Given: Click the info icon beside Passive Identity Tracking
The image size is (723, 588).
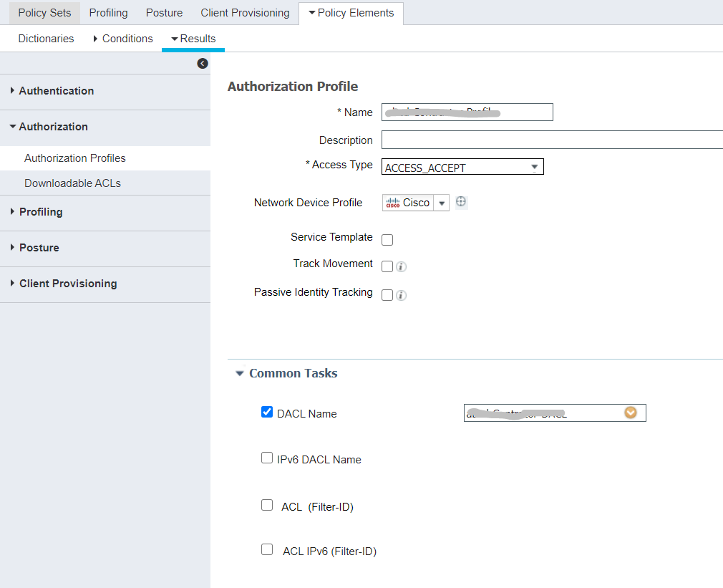Looking at the screenshot, I should 401,294.
